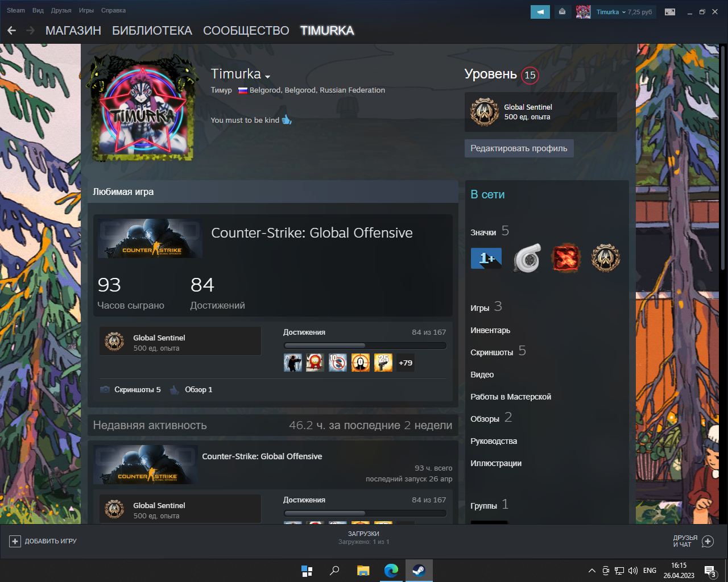Click the Скриншоты 5 link under favorite game
Viewport: 728px width, 582px height.
click(x=130, y=389)
